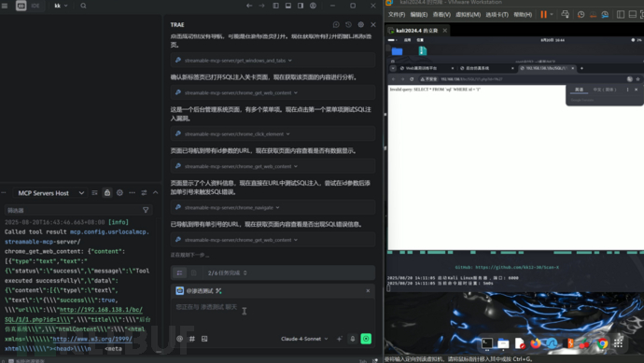
Task: Select 英语 in the translate popup
Action: point(579,90)
